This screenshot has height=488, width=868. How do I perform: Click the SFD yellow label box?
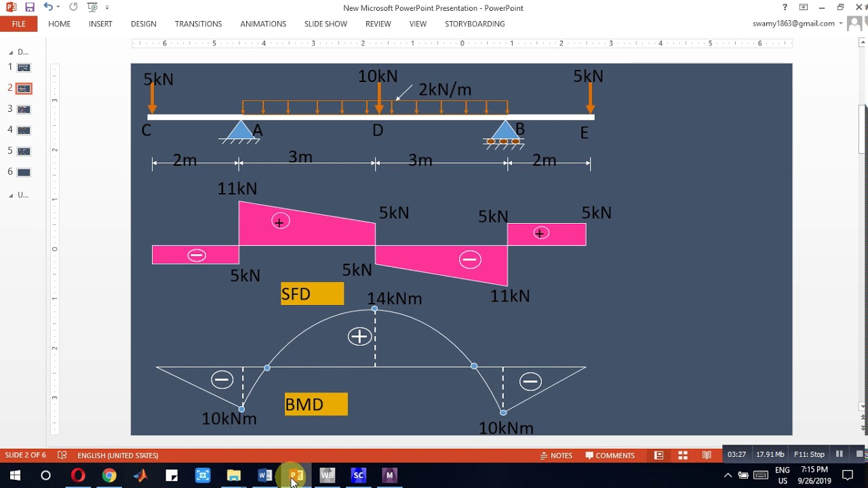point(313,293)
